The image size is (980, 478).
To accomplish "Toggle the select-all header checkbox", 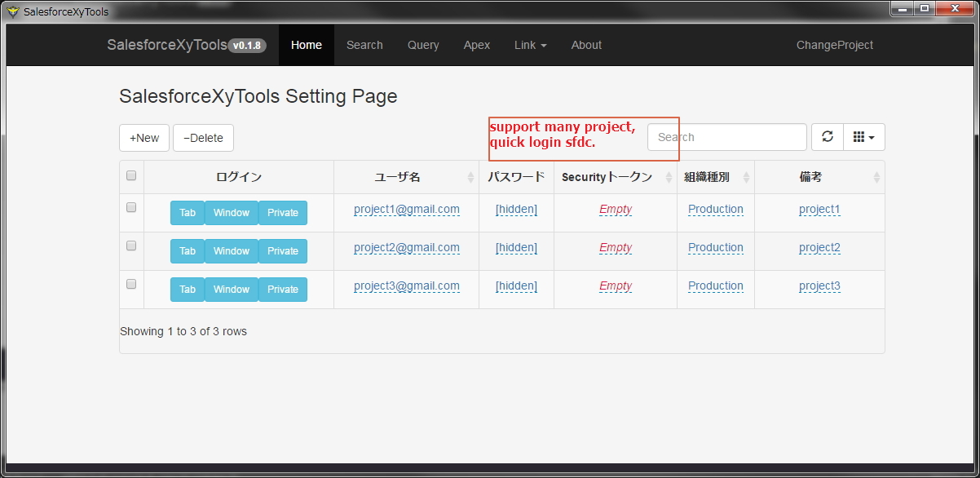I will pos(131,175).
